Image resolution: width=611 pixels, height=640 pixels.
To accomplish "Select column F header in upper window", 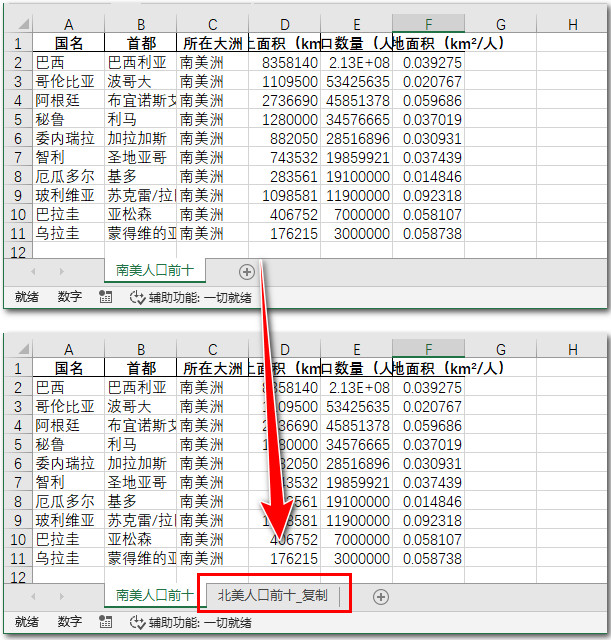I will coord(429,24).
